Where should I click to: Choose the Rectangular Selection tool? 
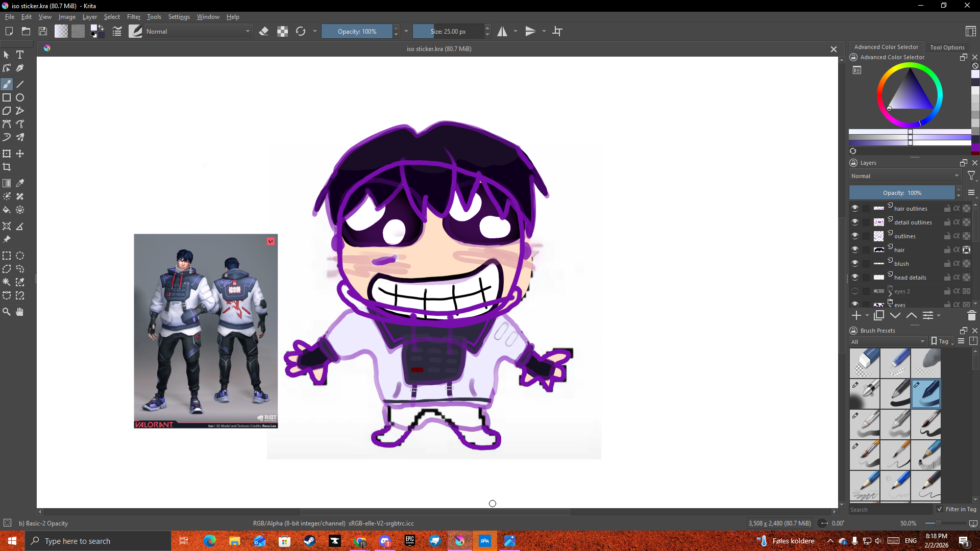click(7, 256)
